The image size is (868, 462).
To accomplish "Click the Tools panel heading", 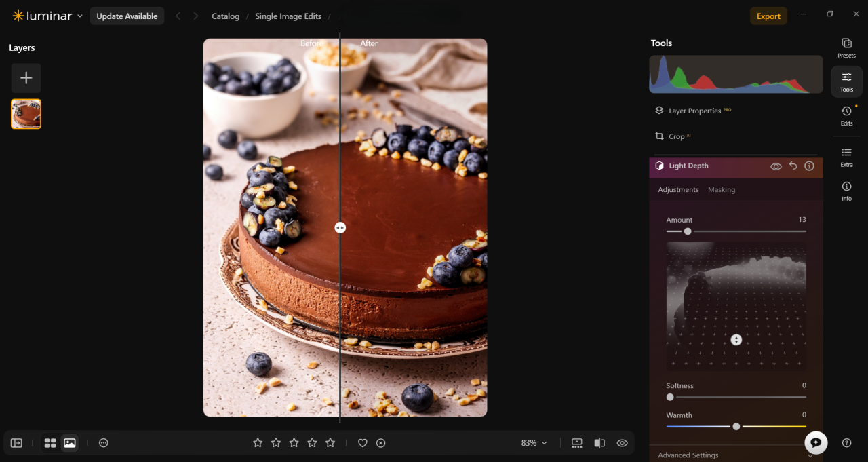I will point(661,43).
